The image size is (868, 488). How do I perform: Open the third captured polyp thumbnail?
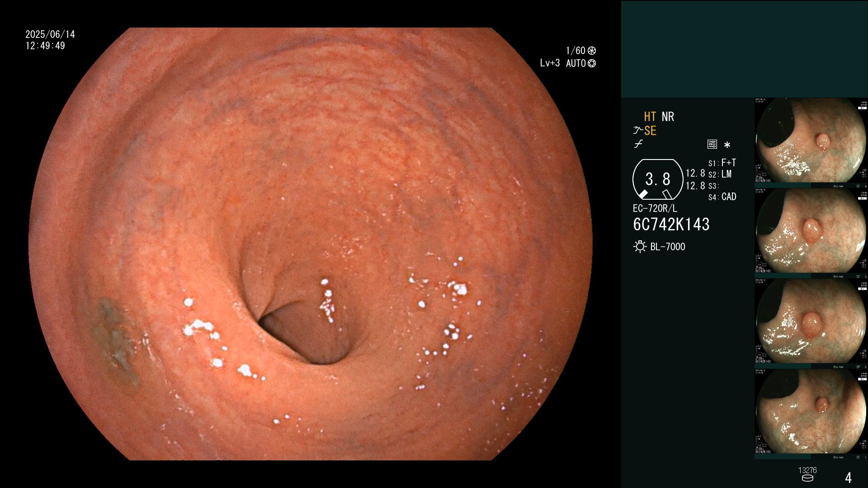coord(811,324)
